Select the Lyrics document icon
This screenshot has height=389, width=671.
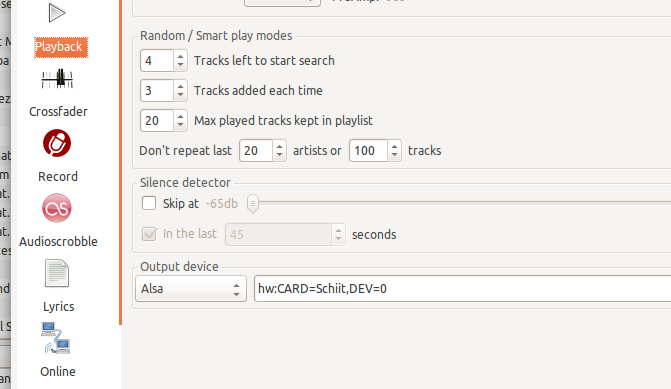57,273
